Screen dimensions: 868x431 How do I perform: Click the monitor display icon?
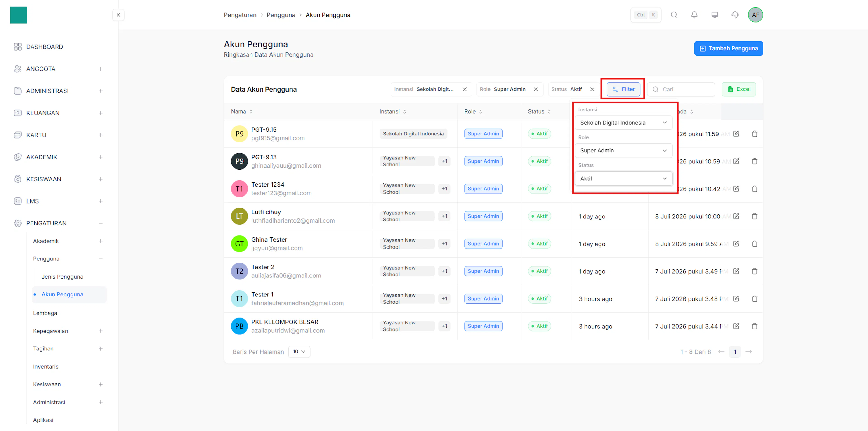[x=714, y=15]
